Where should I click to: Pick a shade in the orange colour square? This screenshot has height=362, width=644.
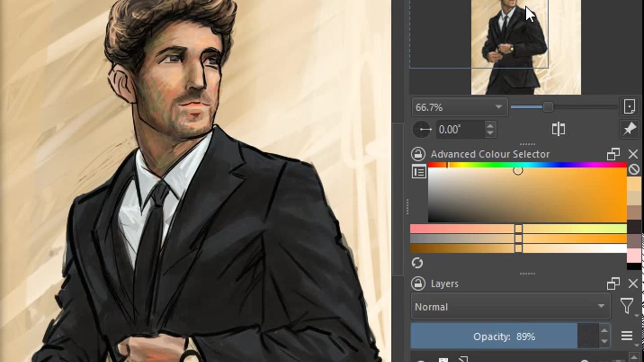click(527, 195)
